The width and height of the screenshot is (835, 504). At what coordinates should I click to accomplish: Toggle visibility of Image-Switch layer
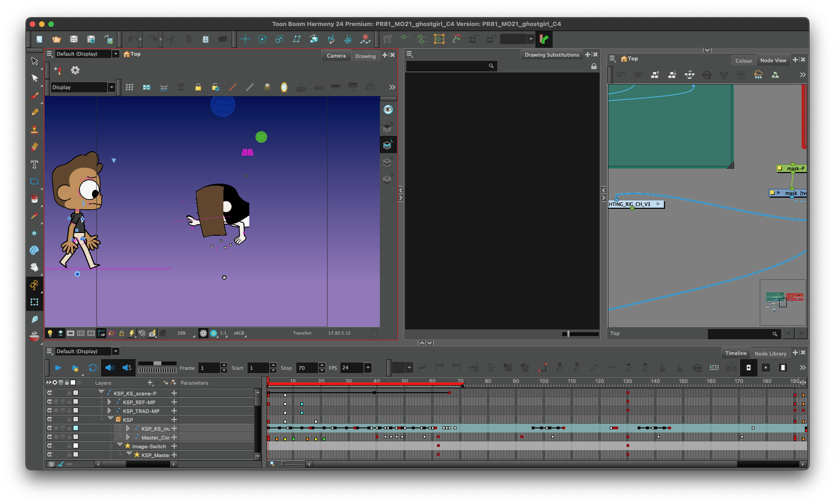click(x=49, y=446)
